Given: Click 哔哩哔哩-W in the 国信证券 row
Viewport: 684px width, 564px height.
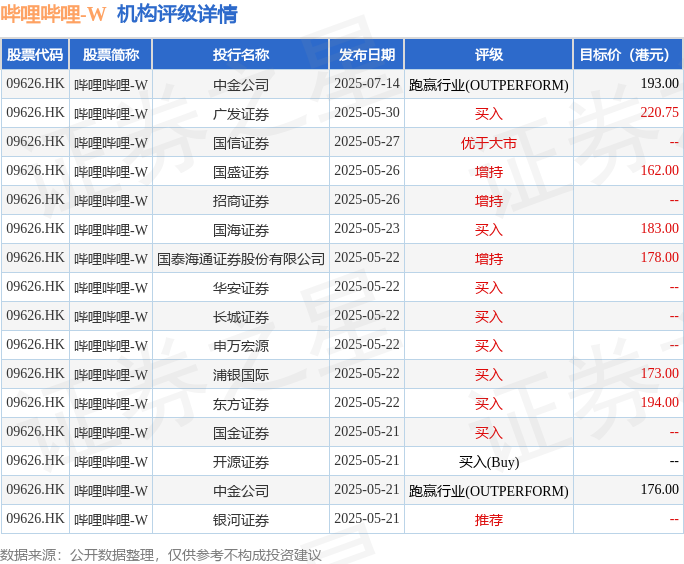Looking at the screenshot, I should (111, 143).
